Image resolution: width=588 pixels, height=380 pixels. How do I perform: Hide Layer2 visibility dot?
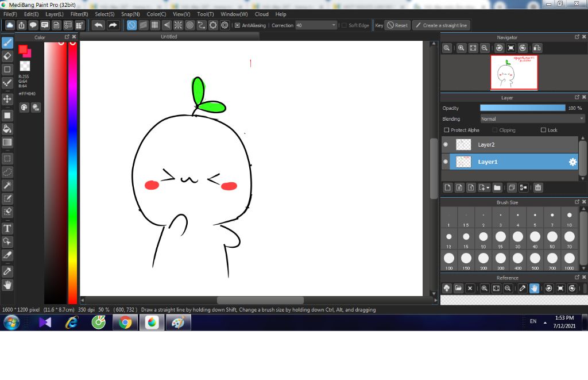click(x=446, y=144)
